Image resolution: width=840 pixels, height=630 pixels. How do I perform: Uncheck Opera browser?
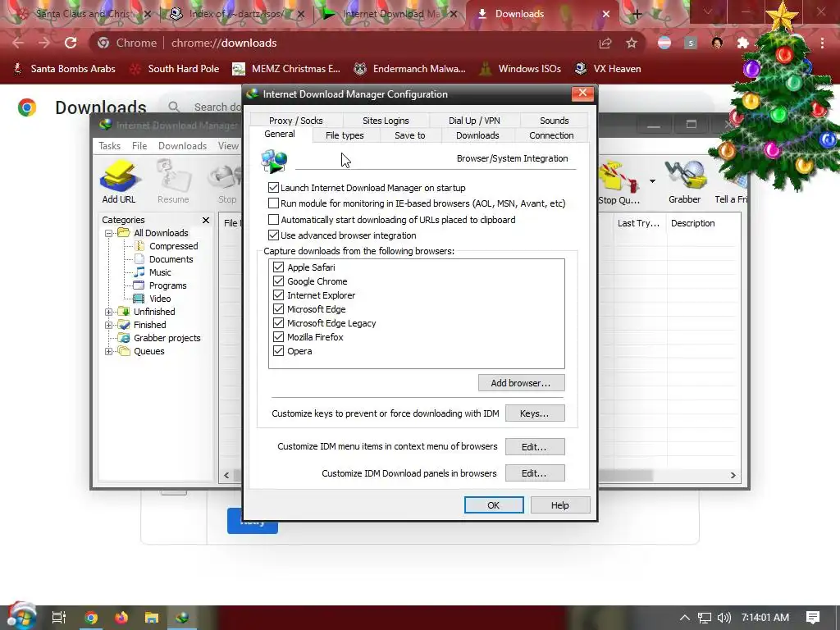point(279,350)
